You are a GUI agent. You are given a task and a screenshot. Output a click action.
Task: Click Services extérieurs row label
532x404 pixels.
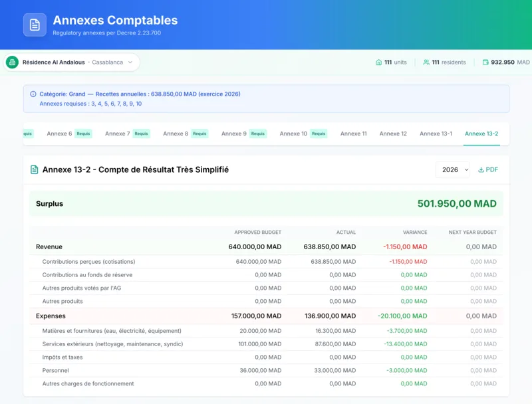pyautogui.click(x=112, y=344)
